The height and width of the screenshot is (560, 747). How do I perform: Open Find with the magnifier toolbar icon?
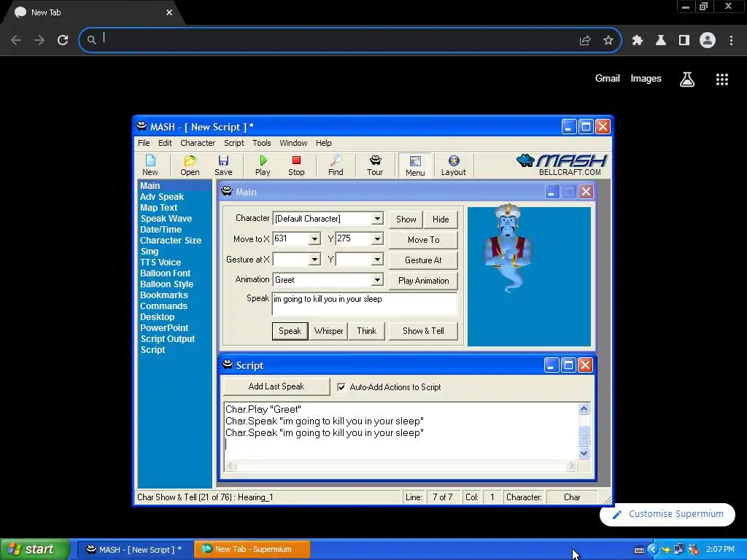point(336,166)
